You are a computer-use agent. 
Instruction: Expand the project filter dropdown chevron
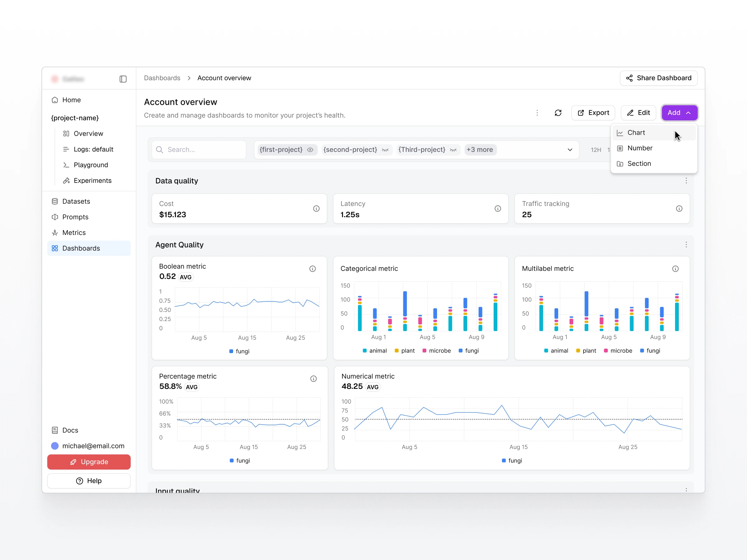click(x=570, y=150)
